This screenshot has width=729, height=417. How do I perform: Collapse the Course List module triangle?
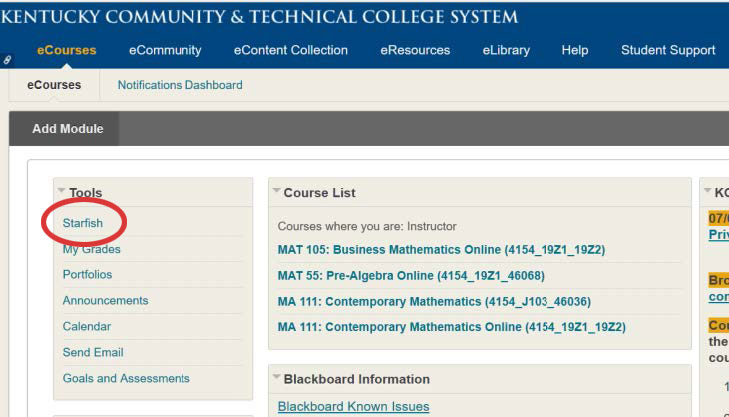[x=276, y=190]
